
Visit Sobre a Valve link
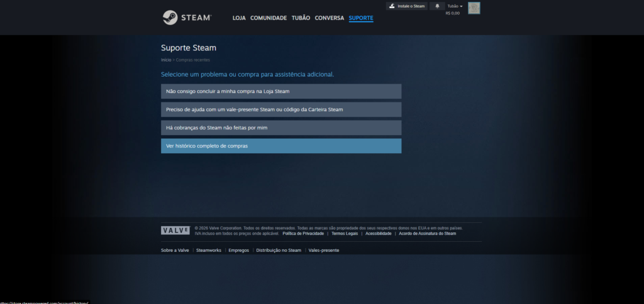click(x=175, y=250)
